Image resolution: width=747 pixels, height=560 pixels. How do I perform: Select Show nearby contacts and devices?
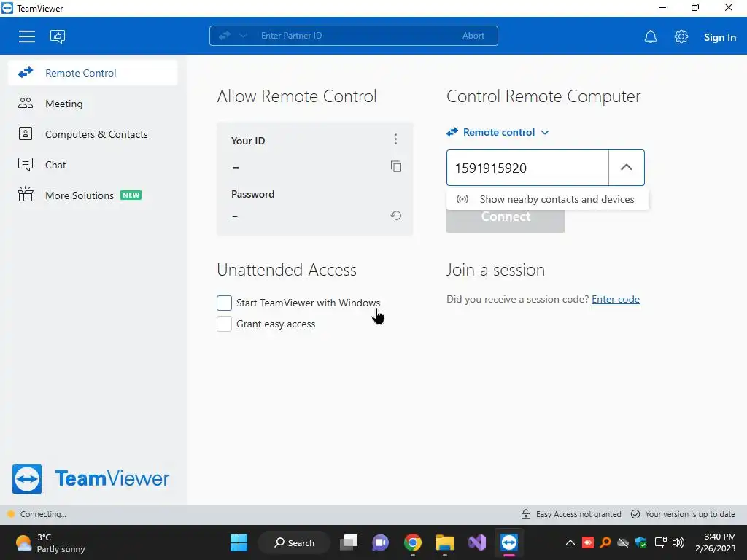(x=547, y=199)
